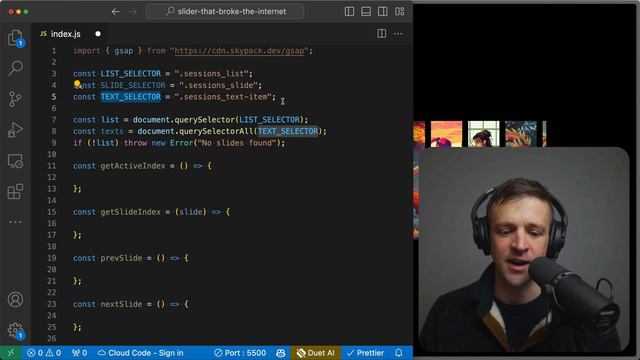Toggle the bottom panel layout icon
This screenshot has width=640, height=360.
[x=366, y=11]
